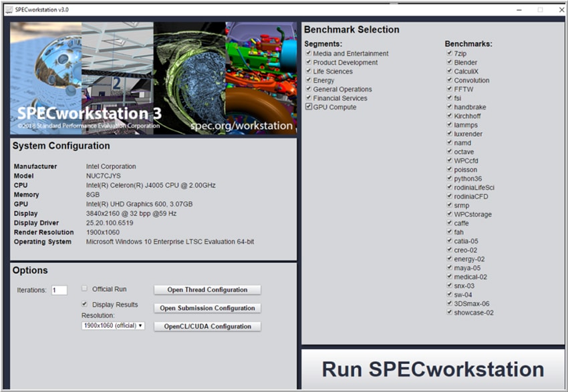The height and width of the screenshot is (392, 568).
Task: Uncheck the 3DSmax-06 benchmark
Action: [450, 303]
